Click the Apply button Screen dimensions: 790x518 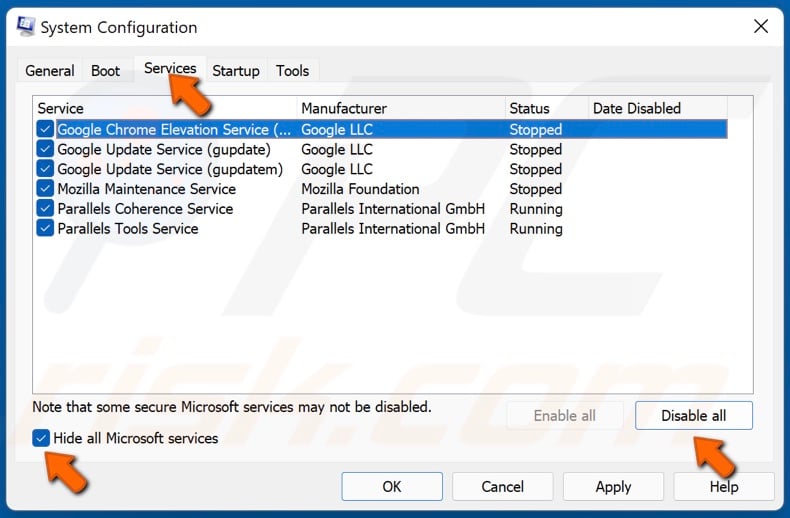(x=613, y=486)
